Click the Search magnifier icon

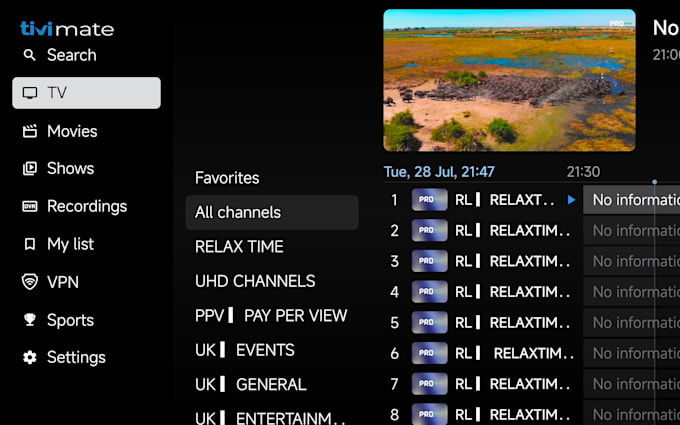[x=29, y=55]
